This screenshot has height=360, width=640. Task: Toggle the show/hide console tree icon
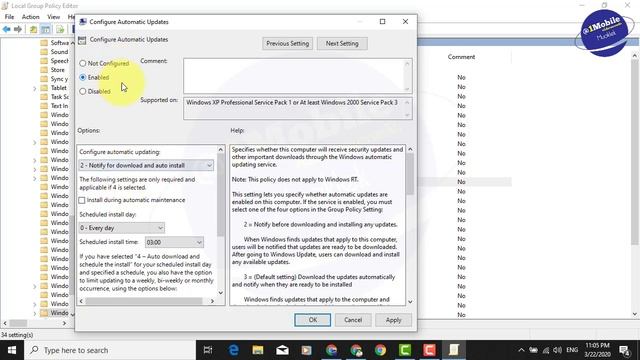(x=46, y=29)
